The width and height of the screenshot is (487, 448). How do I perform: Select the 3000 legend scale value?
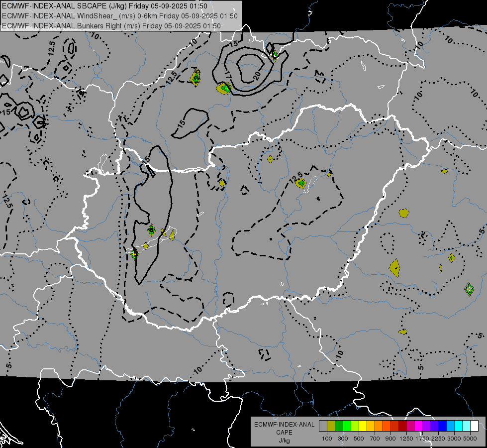tap(454, 439)
